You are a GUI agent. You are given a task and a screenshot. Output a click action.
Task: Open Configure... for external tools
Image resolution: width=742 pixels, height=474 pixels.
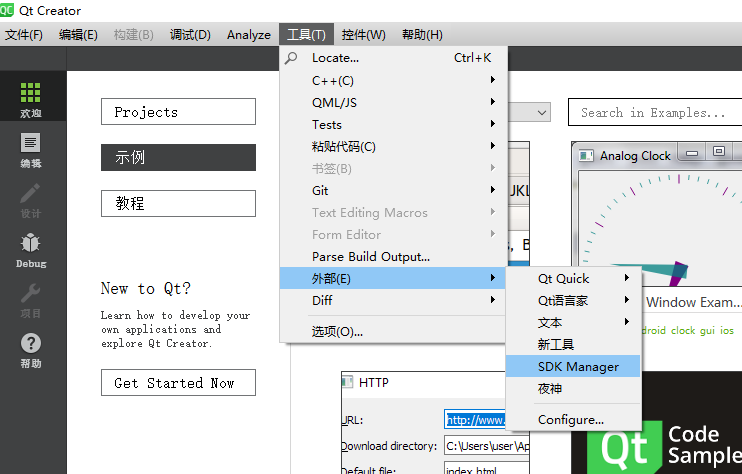(573, 419)
